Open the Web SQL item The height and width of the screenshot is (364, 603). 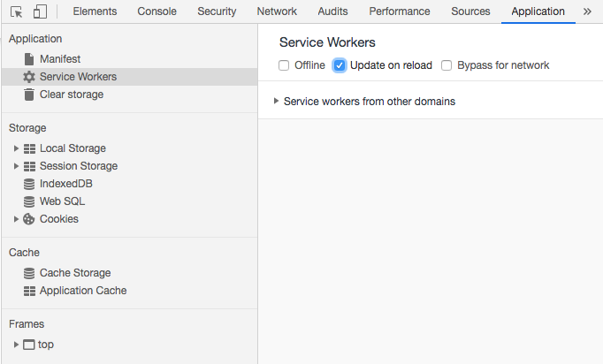point(62,201)
